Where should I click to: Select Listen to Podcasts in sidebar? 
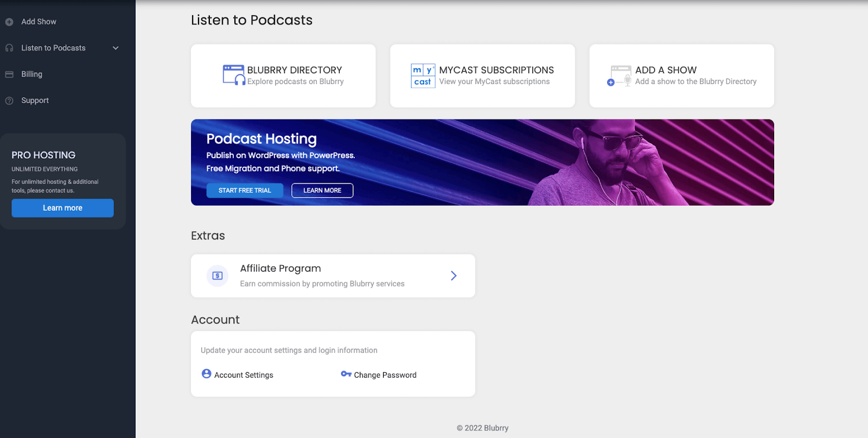[x=53, y=48]
